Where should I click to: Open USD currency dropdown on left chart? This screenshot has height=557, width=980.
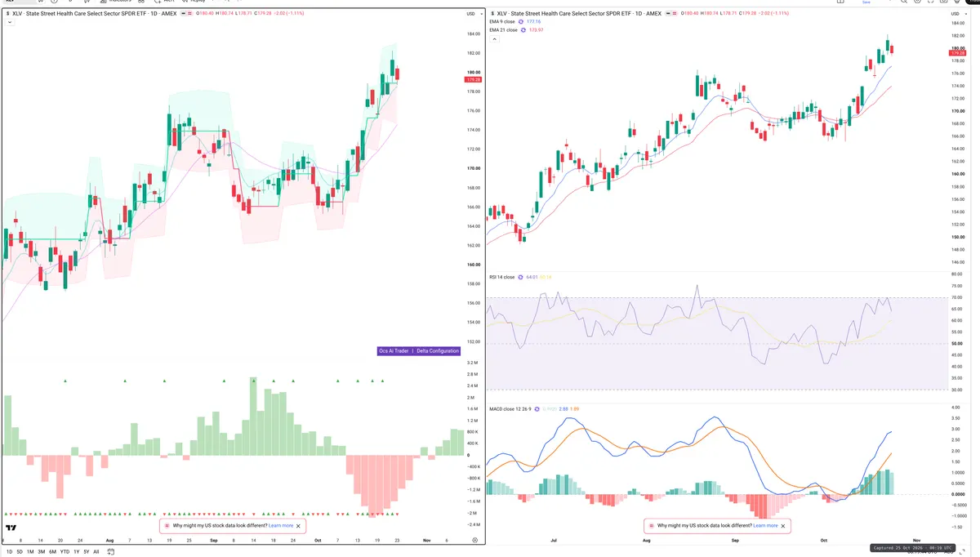coord(473,14)
